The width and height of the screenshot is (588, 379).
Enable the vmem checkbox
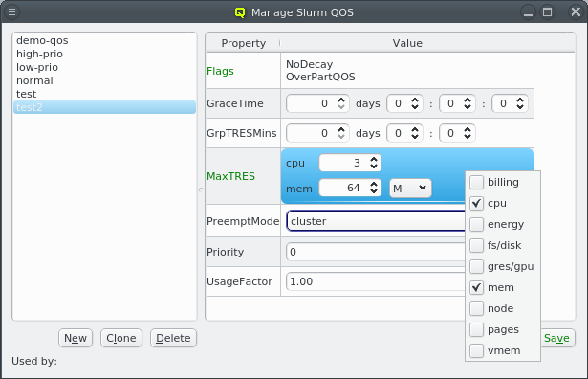click(477, 350)
